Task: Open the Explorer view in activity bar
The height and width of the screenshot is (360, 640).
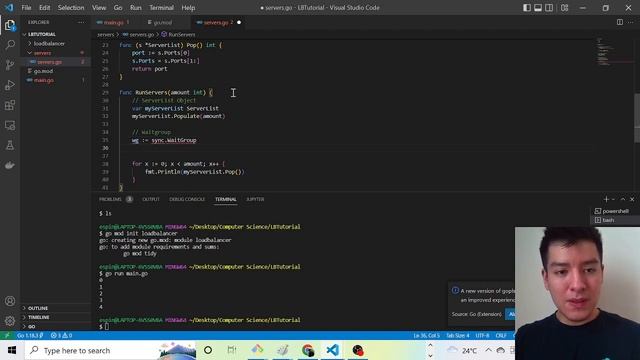Action: [x=10, y=25]
